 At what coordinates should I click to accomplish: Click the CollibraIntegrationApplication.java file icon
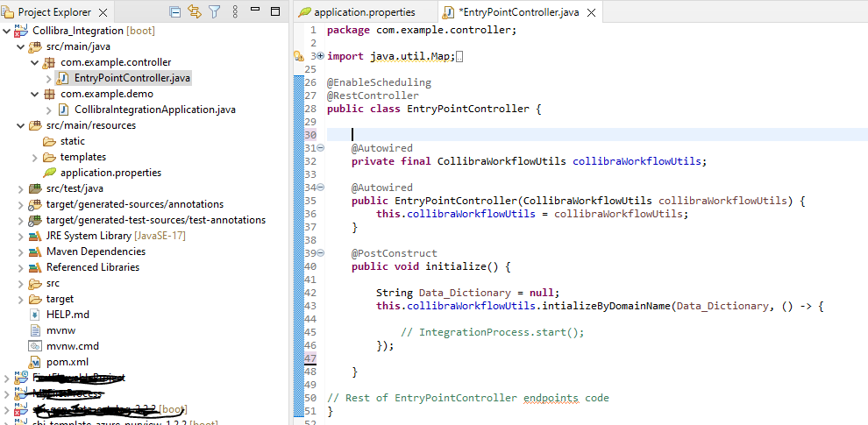pyautogui.click(x=63, y=110)
